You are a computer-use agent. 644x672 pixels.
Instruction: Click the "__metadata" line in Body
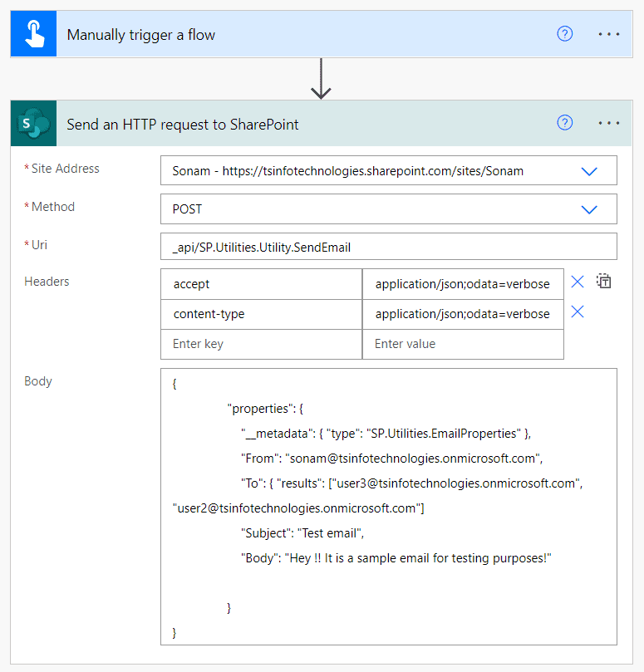pos(386,434)
